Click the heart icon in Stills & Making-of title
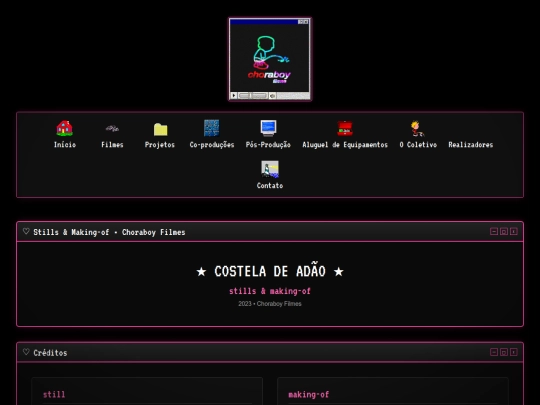Screen dimensions: 540x405 pyautogui.click(x=26, y=231)
